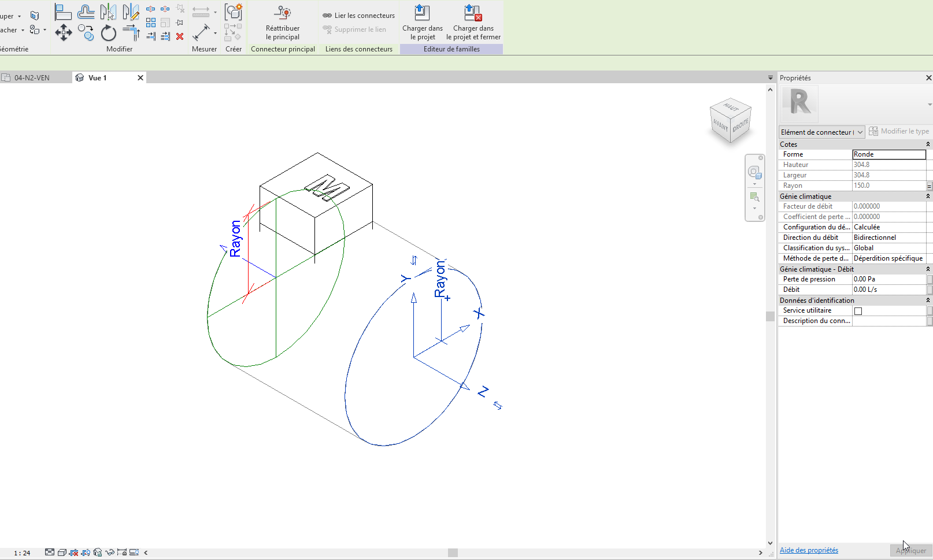Select the Align tool in Modifier panel
The height and width of the screenshot is (560, 933).
pyautogui.click(x=62, y=12)
